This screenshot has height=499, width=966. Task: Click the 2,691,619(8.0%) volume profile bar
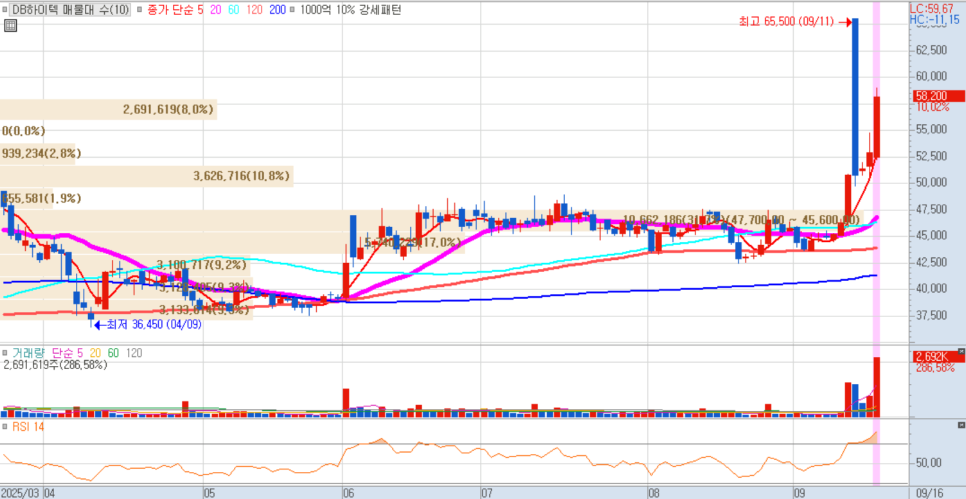pyautogui.click(x=108, y=110)
